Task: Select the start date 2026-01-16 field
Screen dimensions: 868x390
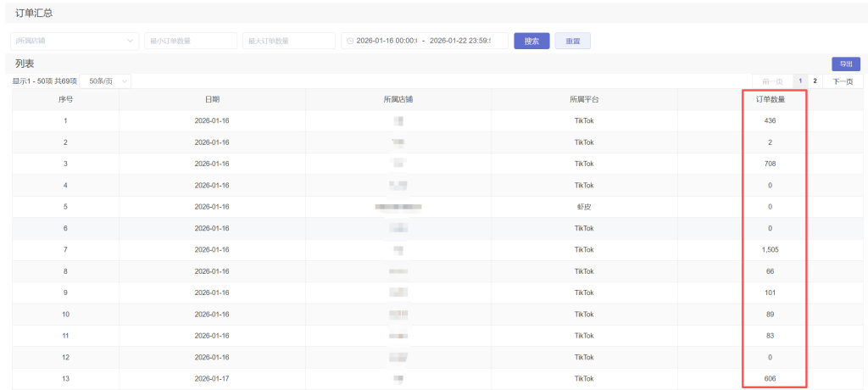Action: tap(387, 41)
